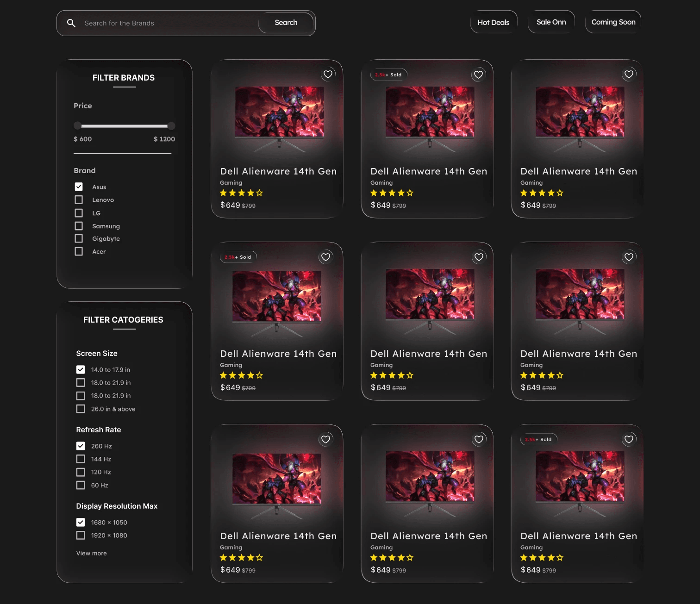
Task: Click the 2.5k+ Sold badge on top-row card
Action: 388,75
